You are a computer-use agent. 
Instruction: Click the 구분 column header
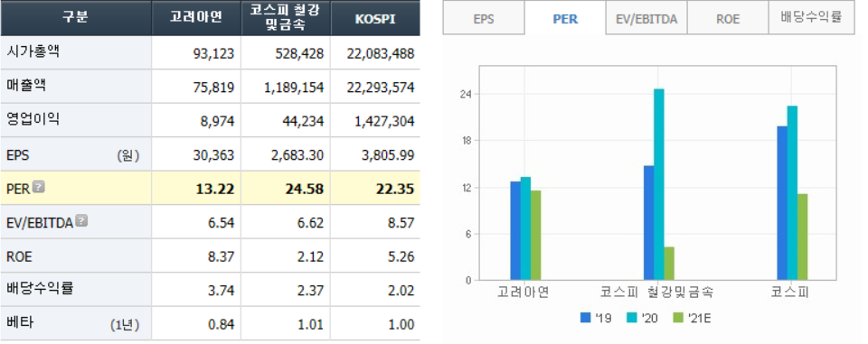pyautogui.click(x=76, y=18)
